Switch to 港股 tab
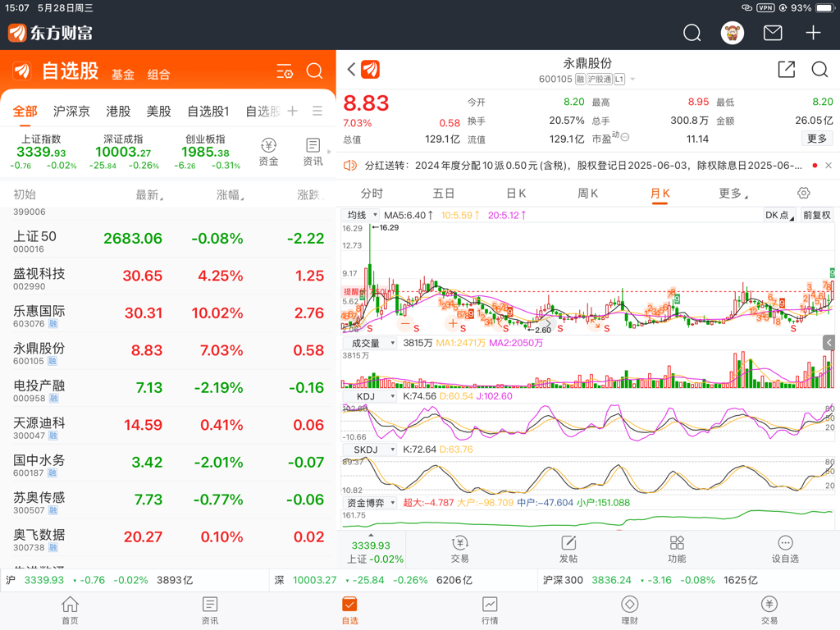Image resolution: width=840 pixels, height=630 pixels. click(x=118, y=111)
